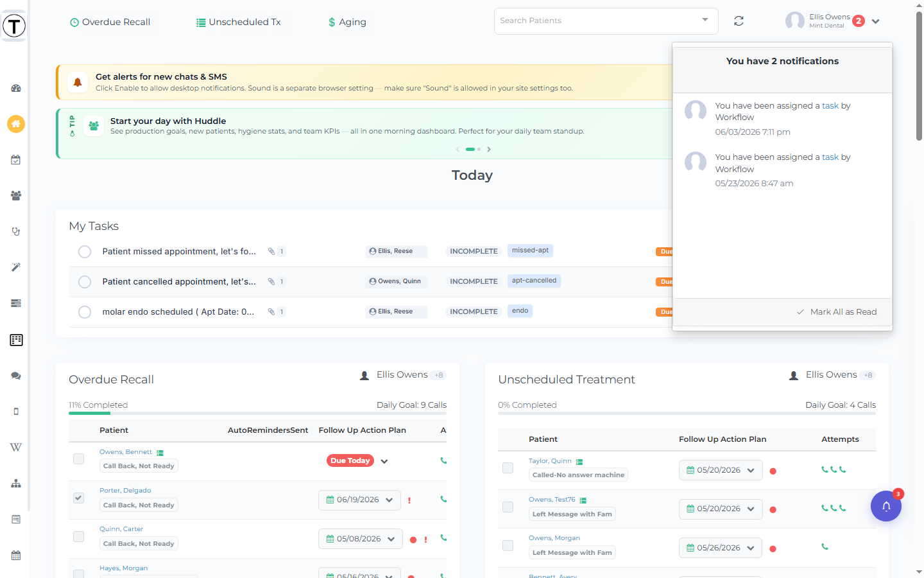Open patient link Taylor, Quinn
The image size is (924, 578).
[550, 461]
